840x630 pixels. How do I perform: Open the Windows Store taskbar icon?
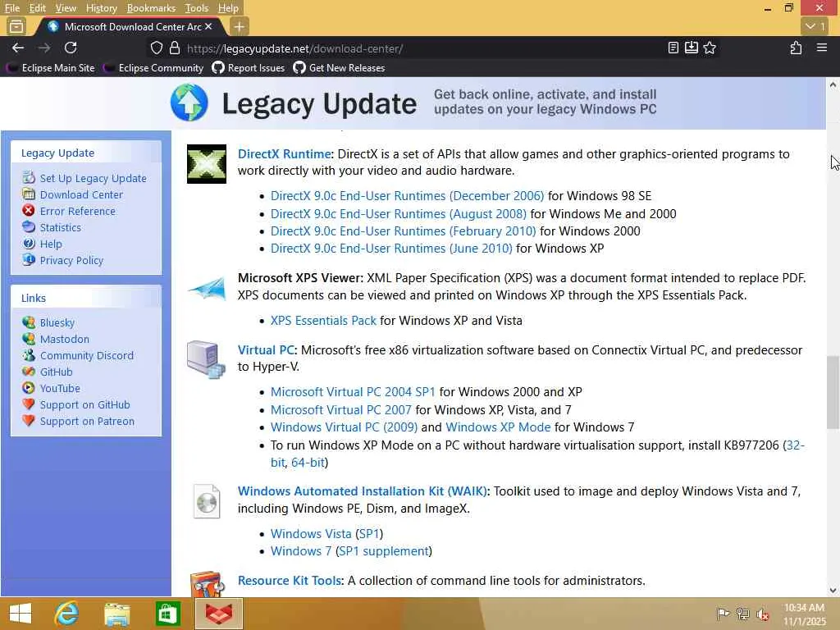(x=167, y=614)
